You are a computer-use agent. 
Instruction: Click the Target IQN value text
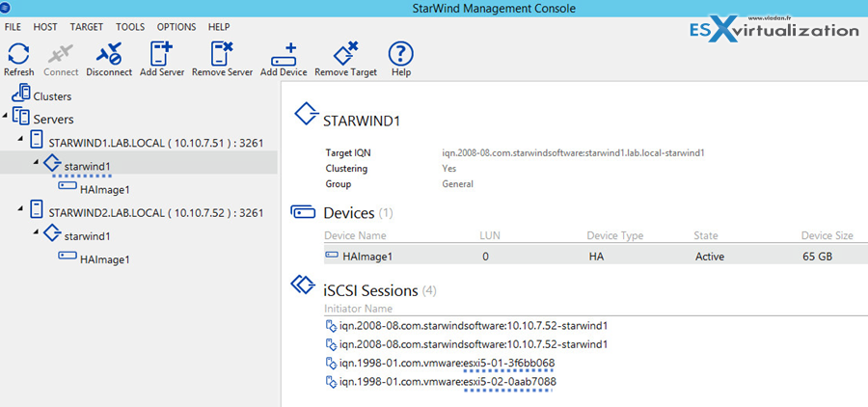[x=573, y=152]
